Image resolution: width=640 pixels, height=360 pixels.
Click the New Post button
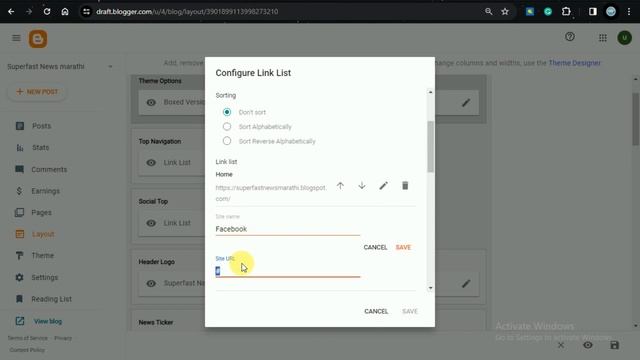click(x=37, y=92)
